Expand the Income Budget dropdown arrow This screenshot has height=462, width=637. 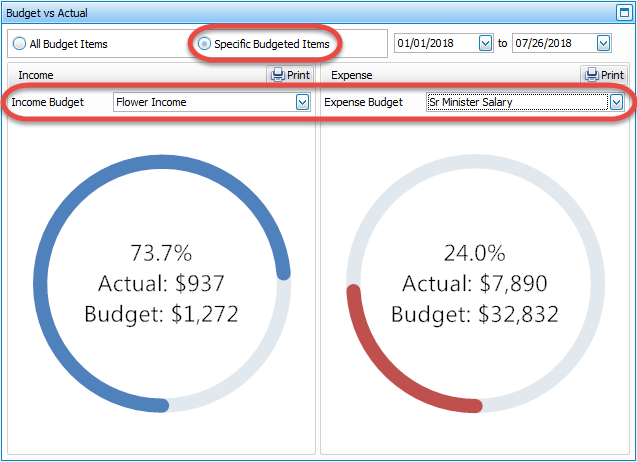[x=302, y=102]
